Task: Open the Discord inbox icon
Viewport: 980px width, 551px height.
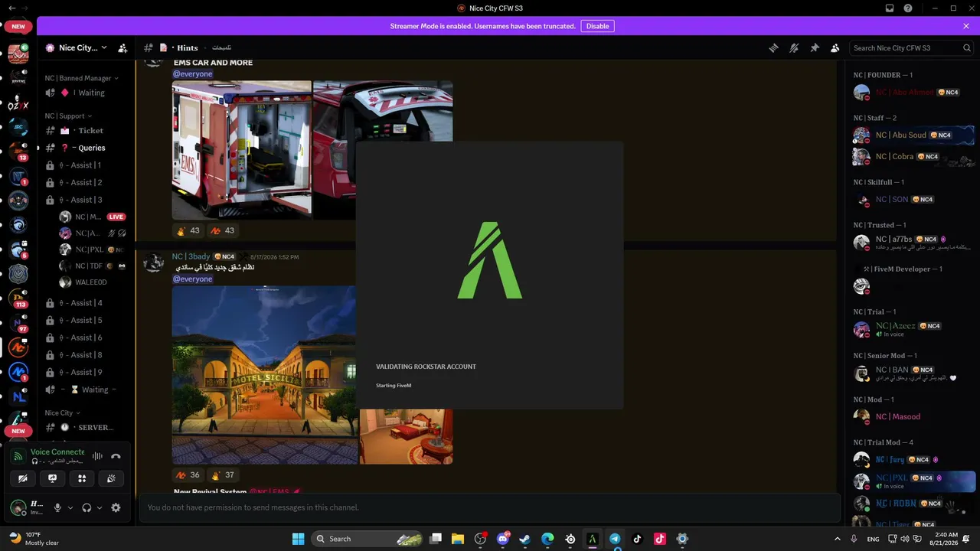Action: coord(890,8)
